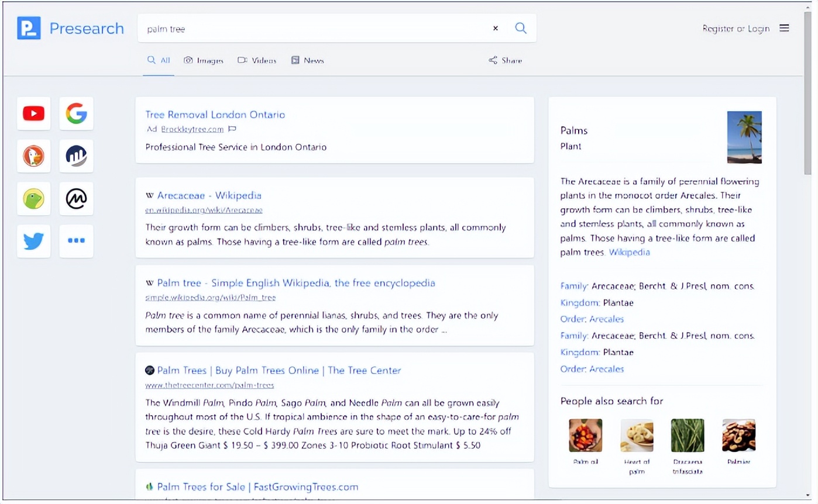Open simple.wikipedia.org/wiki/Palm_tree URL
The width and height of the screenshot is (818, 504).
211,298
